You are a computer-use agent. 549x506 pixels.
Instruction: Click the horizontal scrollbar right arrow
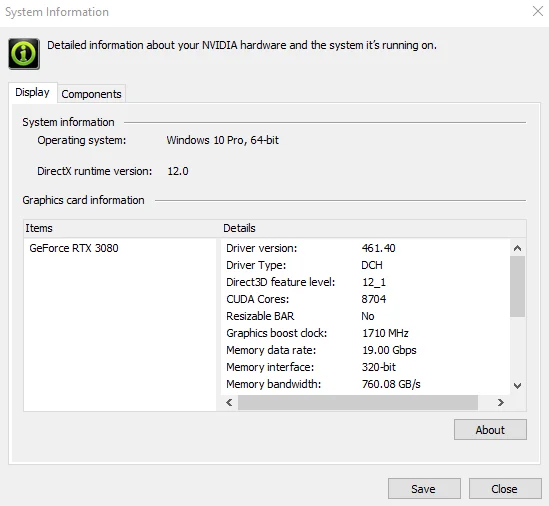[x=501, y=402]
